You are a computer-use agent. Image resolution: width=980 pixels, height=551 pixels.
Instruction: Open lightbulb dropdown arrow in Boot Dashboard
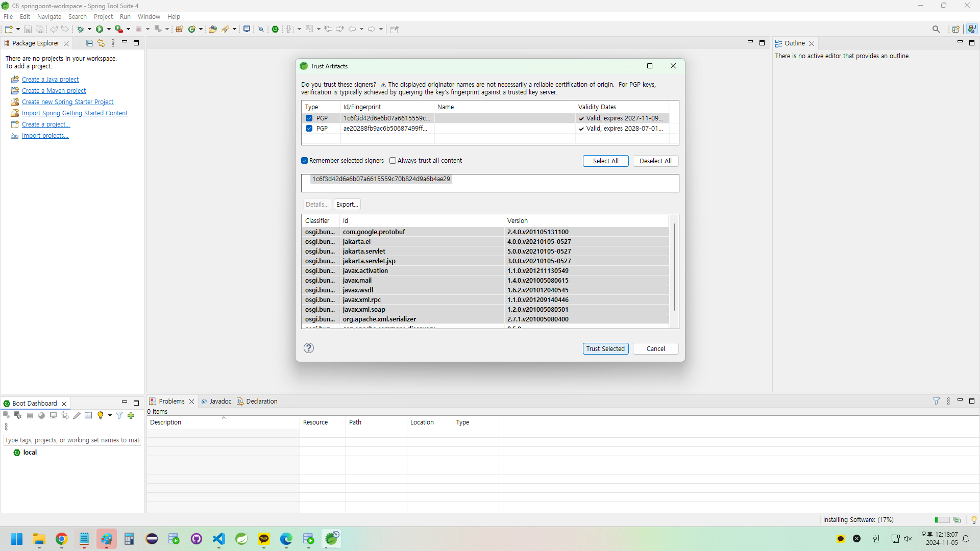click(110, 415)
